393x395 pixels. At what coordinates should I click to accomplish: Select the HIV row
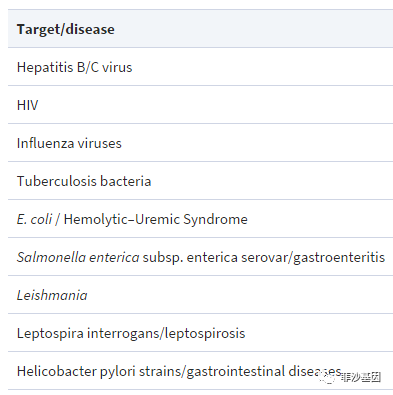tap(200, 105)
